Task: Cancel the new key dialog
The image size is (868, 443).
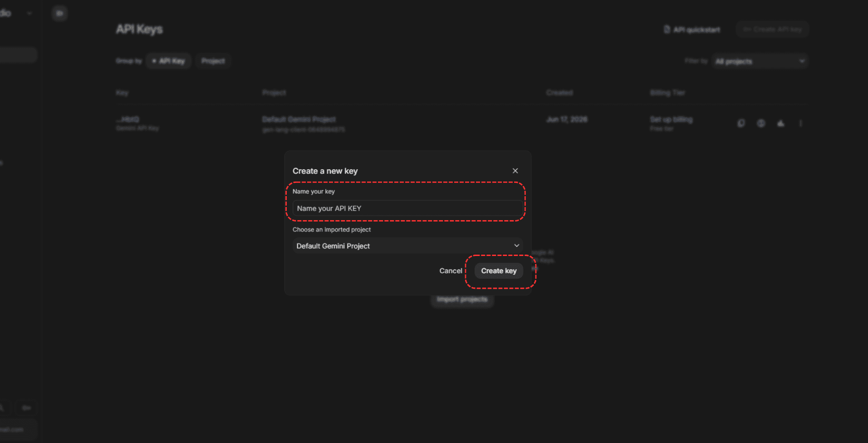Action: coord(451,271)
